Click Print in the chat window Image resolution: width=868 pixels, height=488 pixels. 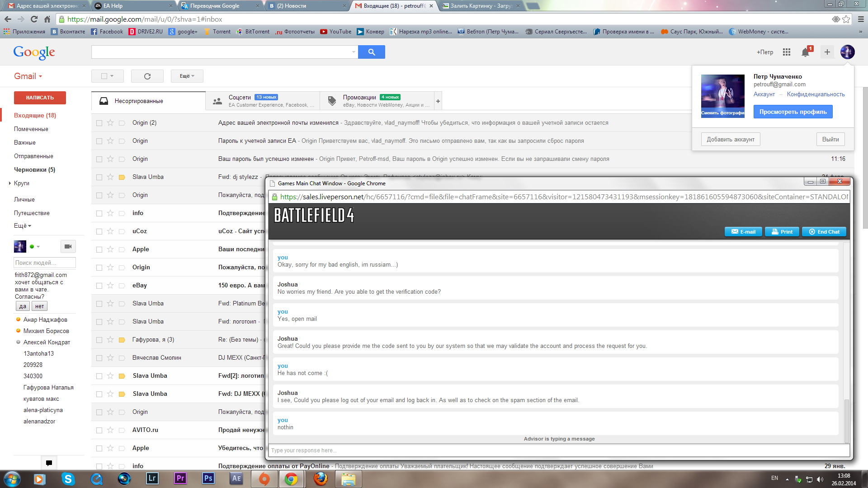click(782, 232)
